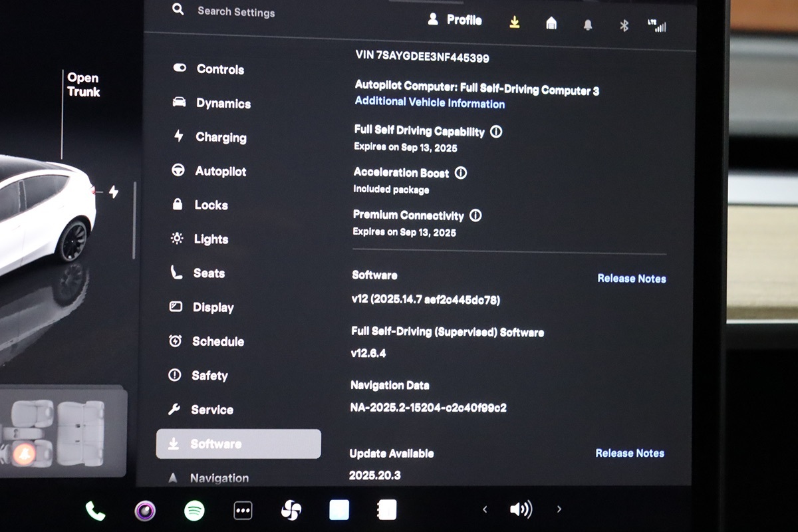798x532 pixels.
Task: Open the phone app icon
Action: coord(95,511)
